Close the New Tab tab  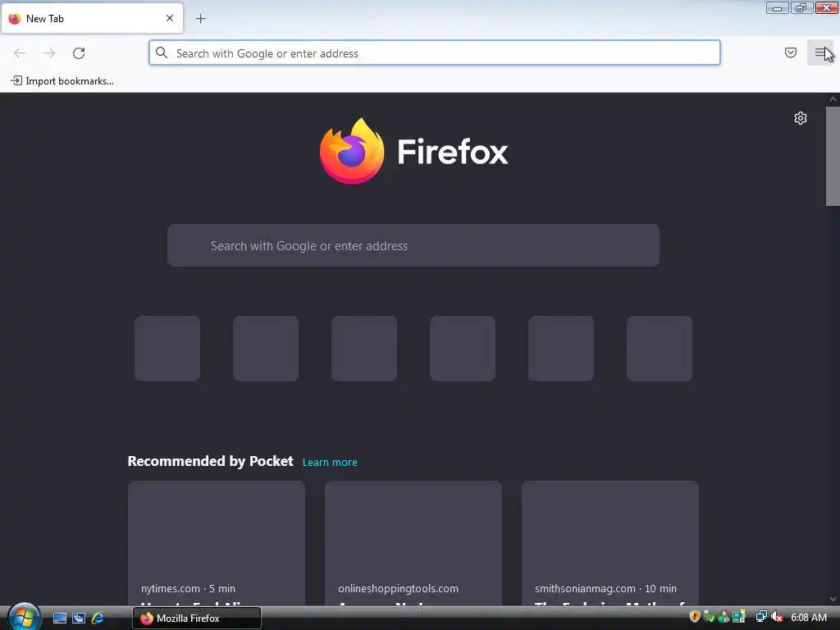click(x=170, y=18)
